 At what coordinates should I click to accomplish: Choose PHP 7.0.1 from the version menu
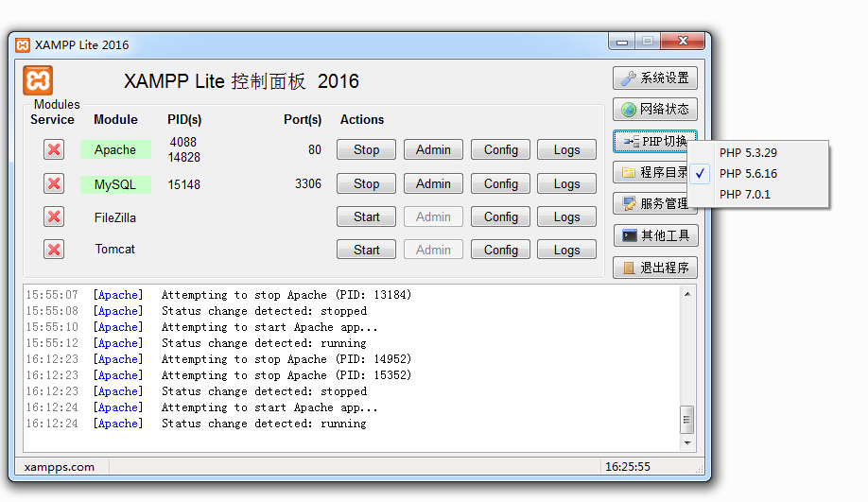tap(745, 195)
